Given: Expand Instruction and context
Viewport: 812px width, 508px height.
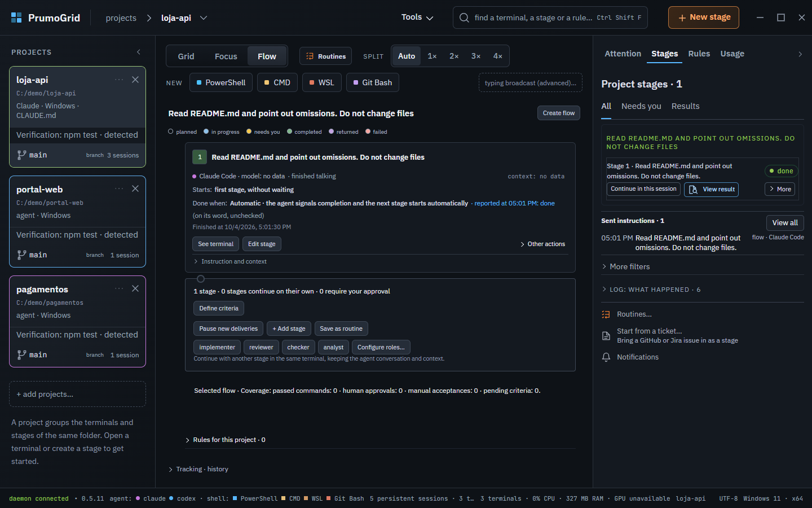Looking at the screenshot, I should click(230, 261).
